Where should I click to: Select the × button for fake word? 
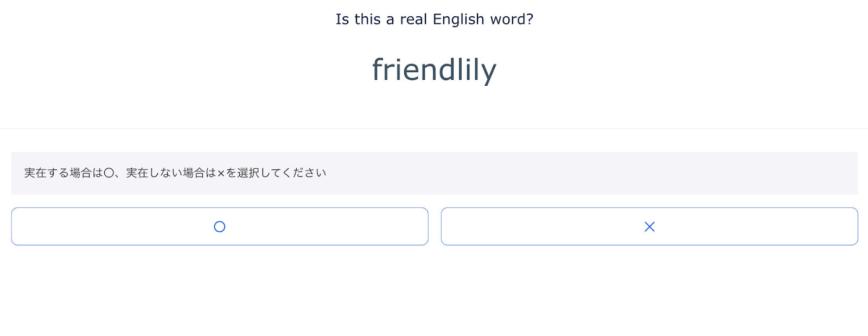point(649,226)
